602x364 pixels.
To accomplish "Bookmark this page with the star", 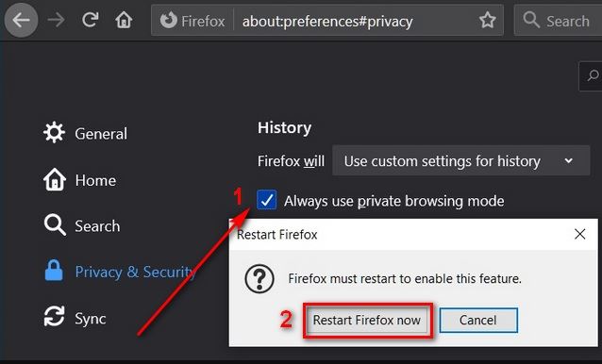I will 487,21.
